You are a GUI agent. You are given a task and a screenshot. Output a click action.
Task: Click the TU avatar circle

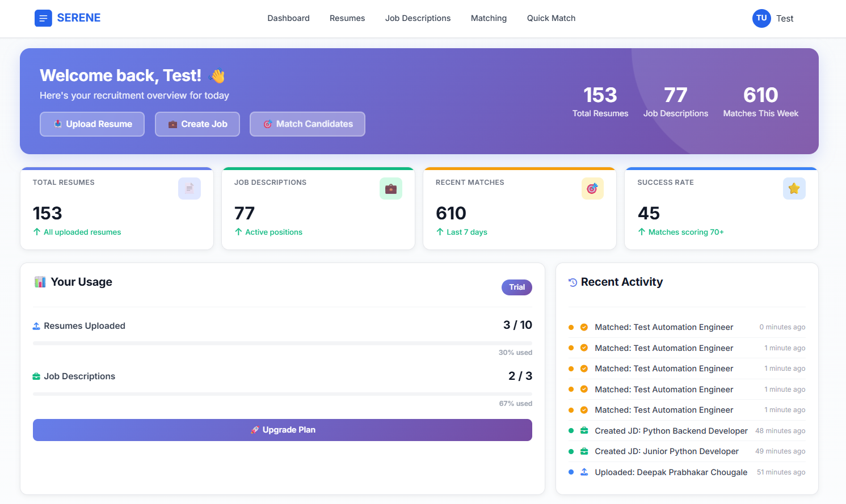[x=761, y=18]
